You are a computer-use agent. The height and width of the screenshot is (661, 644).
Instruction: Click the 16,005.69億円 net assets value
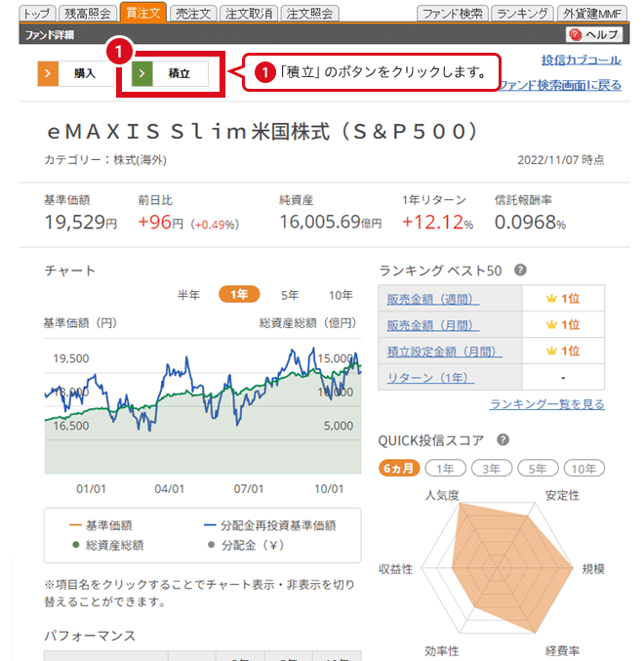tap(331, 222)
